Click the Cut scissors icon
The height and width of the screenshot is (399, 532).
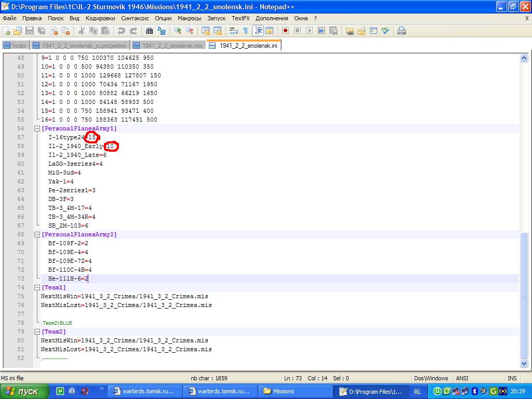[81, 31]
